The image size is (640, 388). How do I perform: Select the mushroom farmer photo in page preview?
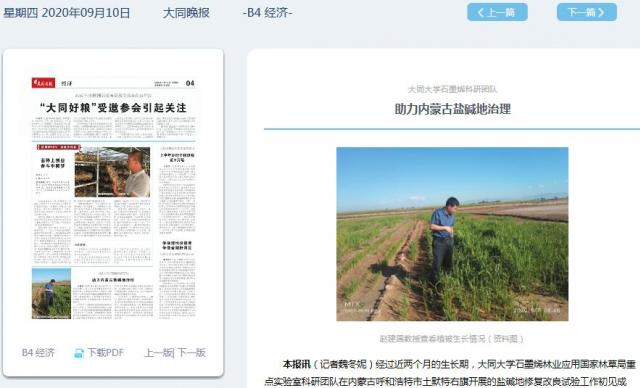click(x=112, y=172)
